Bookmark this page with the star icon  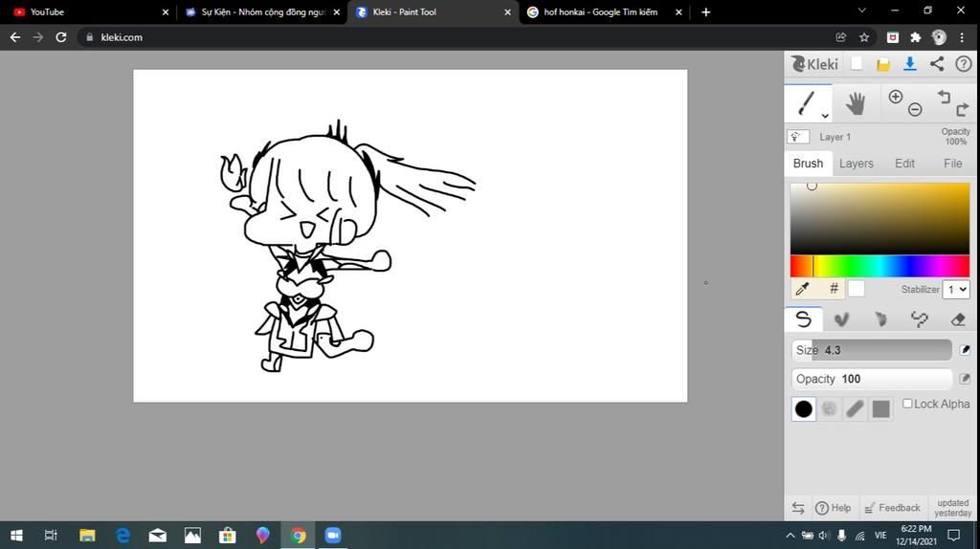point(864,37)
